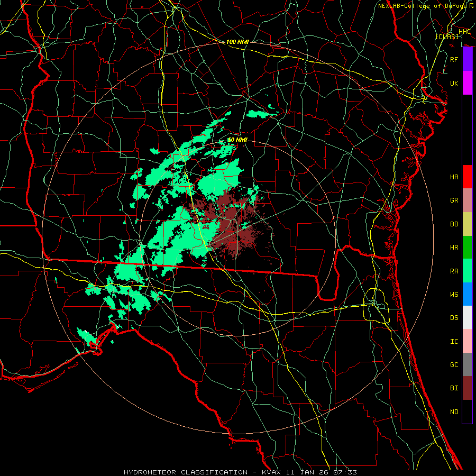Click the GC legend label

tap(454, 365)
